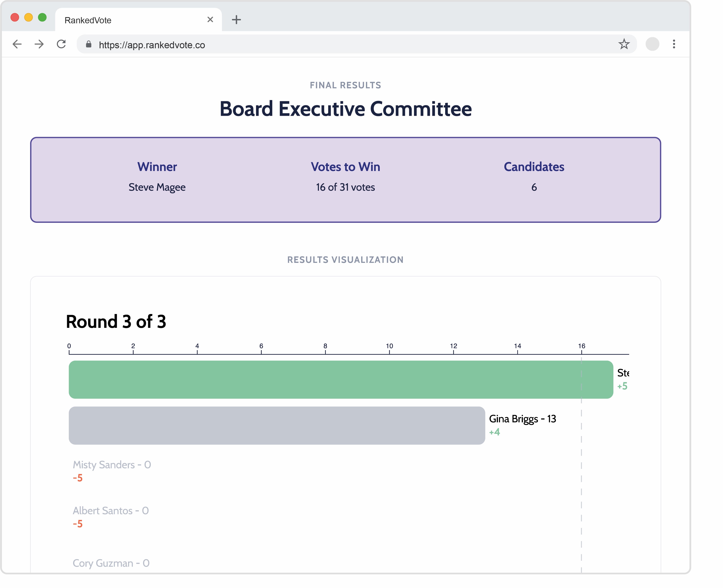Screen dimensions: 723x588
Task: Reload the RankedVote page
Action: [61, 44]
